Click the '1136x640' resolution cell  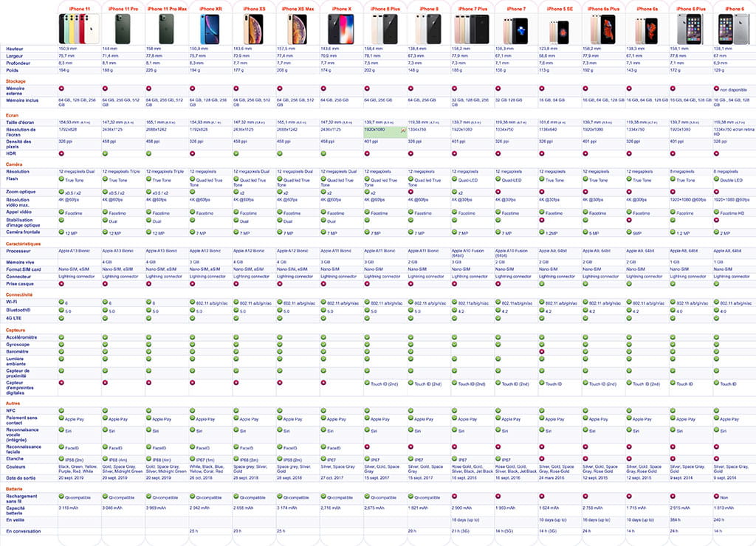click(x=549, y=130)
